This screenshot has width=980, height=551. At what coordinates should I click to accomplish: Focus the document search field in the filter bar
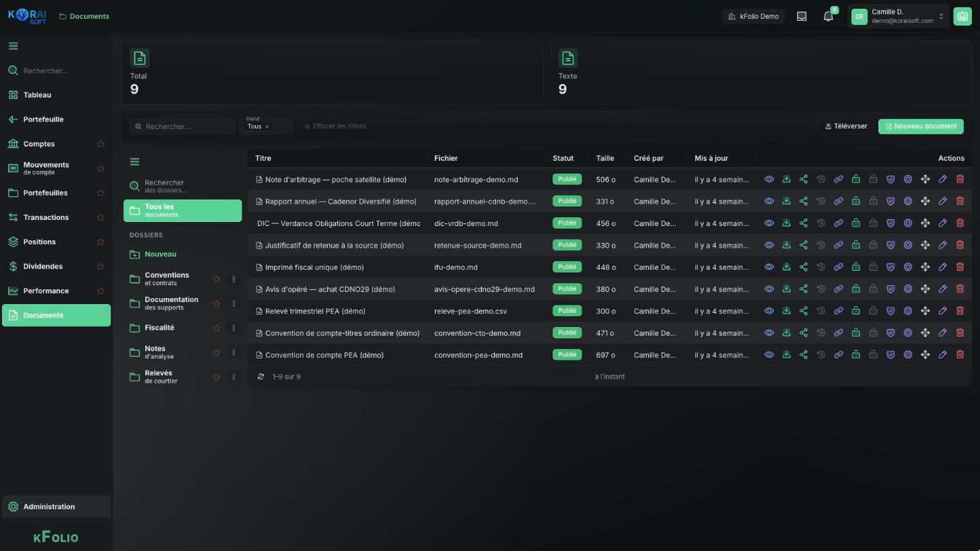point(182,126)
